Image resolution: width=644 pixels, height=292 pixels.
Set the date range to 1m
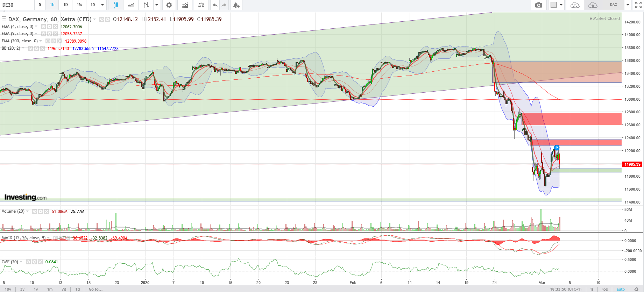(50, 289)
